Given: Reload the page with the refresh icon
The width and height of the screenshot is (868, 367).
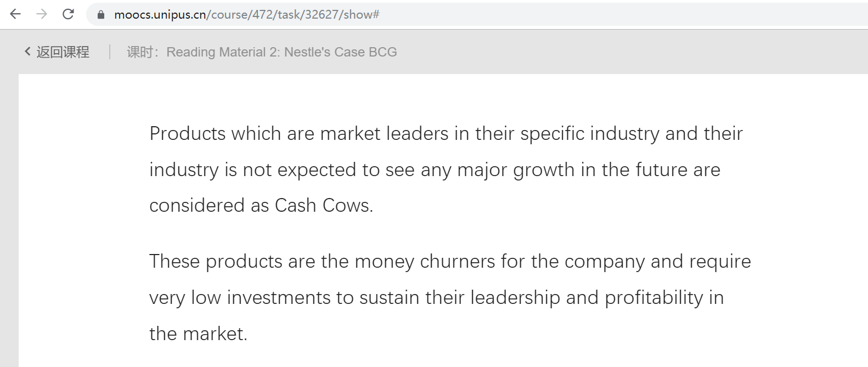Looking at the screenshot, I should (x=68, y=14).
